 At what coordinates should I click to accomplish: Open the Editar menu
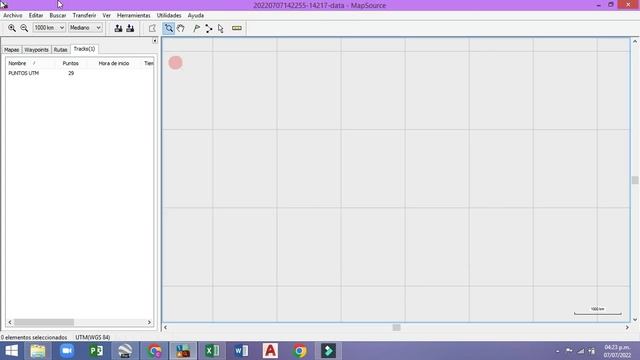[36, 15]
